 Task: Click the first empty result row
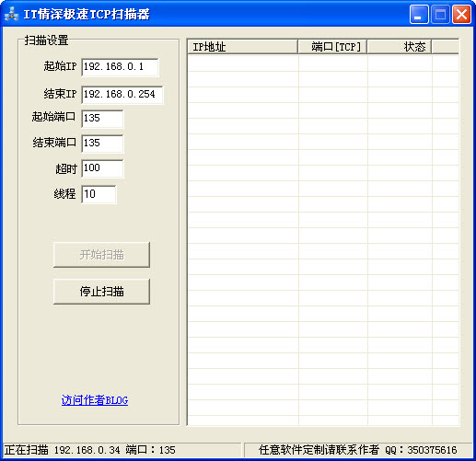coord(323,63)
